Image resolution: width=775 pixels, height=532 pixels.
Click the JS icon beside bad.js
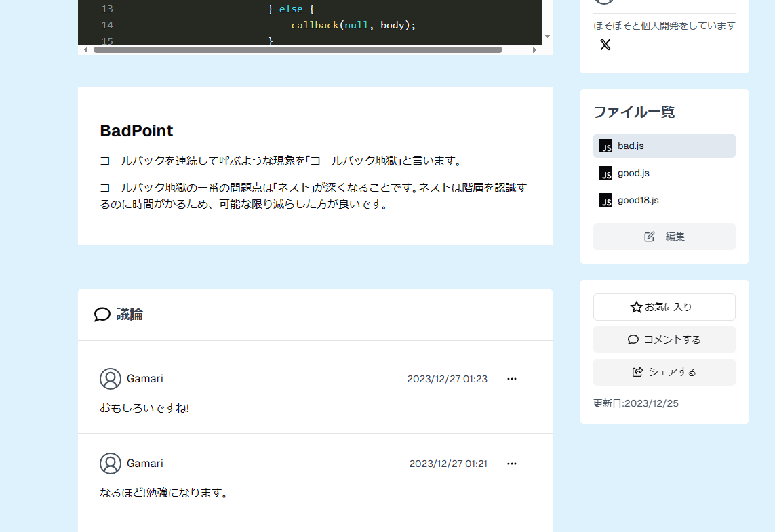click(605, 146)
